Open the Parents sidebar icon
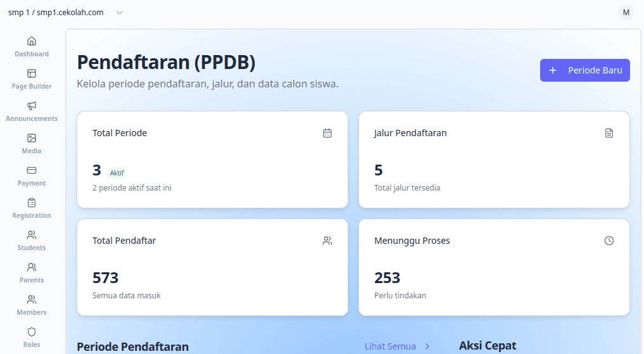Image resolution: width=644 pixels, height=354 pixels. [32, 267]
